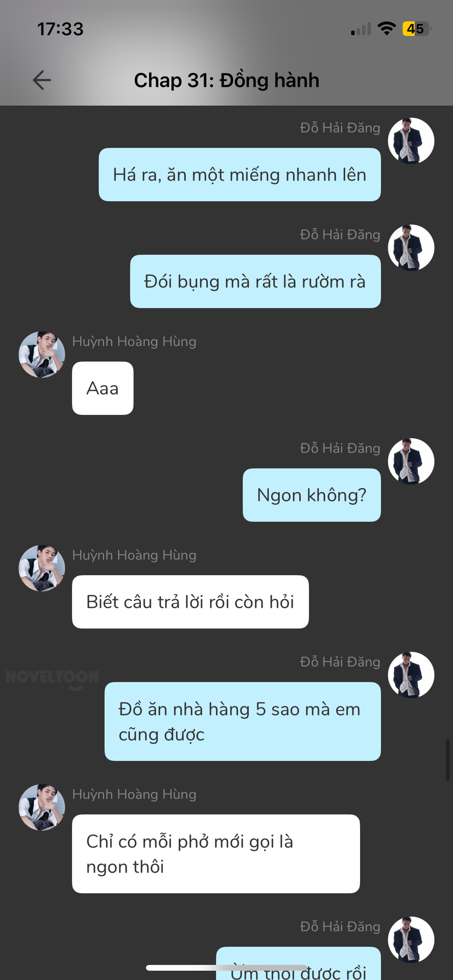Tap the back arrow icon
Screen dimensions: 453x980
(42, 80)
